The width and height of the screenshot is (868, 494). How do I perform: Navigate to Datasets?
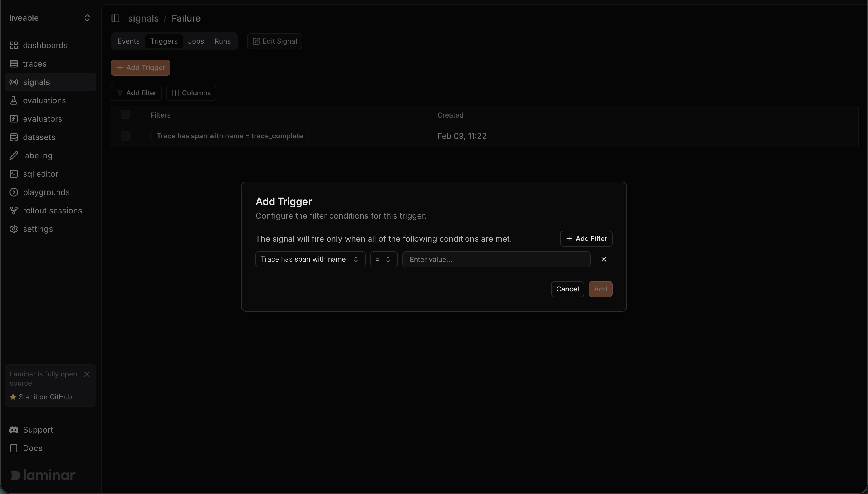[x=39, y=137]
